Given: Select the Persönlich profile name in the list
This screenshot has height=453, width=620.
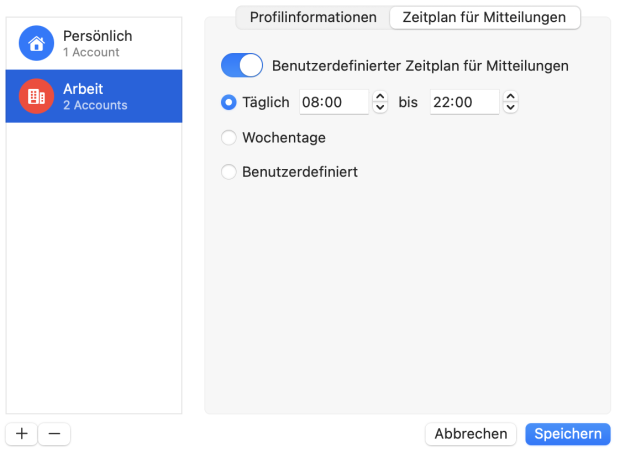Looking at the screenshot, I should 97,36.
